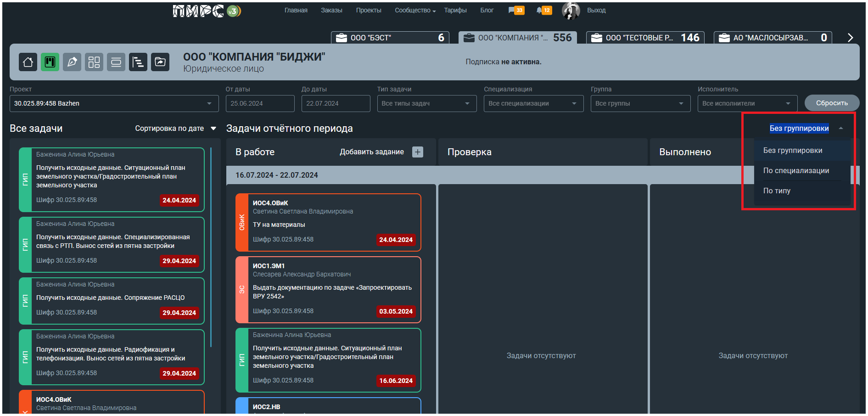Go to Главная menu item
This screenshot has height=416, width=868.
296,10
